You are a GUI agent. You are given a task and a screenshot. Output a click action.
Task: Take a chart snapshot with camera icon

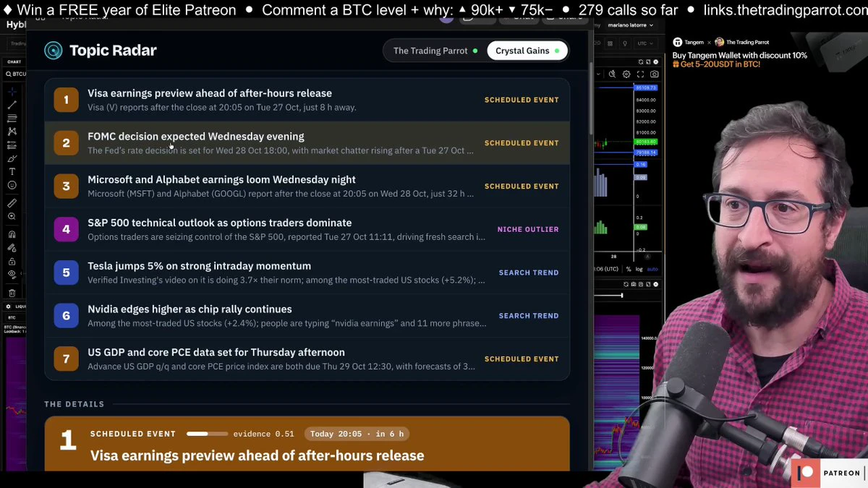[x=655, y=74]
